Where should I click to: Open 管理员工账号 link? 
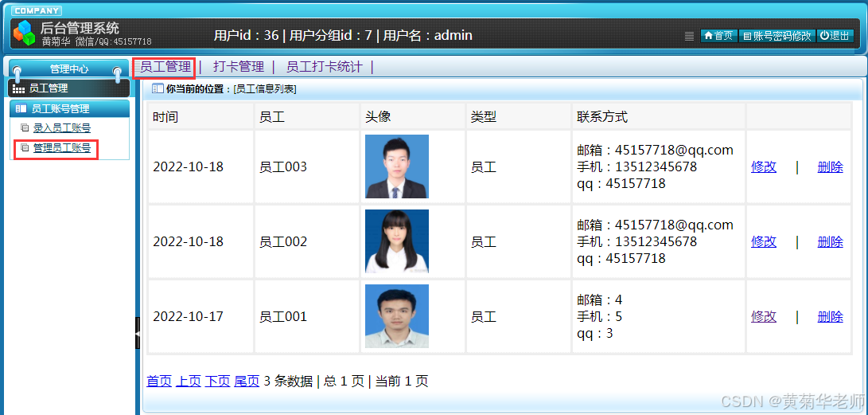61,148
